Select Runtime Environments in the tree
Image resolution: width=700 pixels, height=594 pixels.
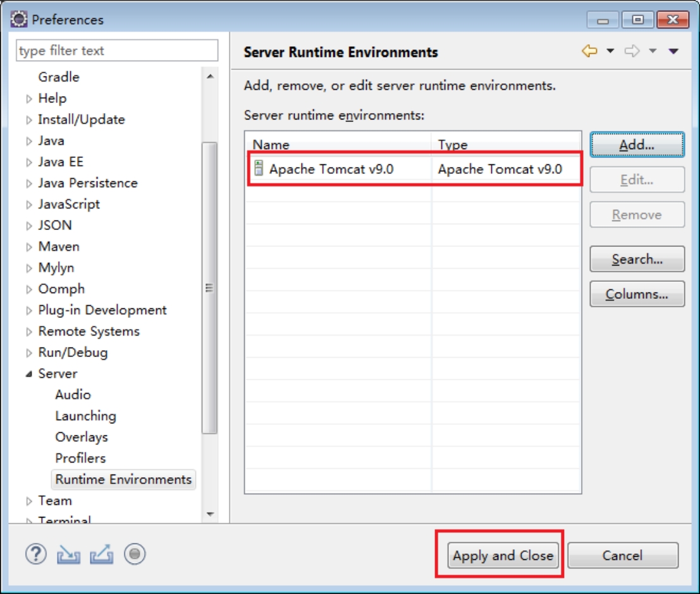point(123,479)
